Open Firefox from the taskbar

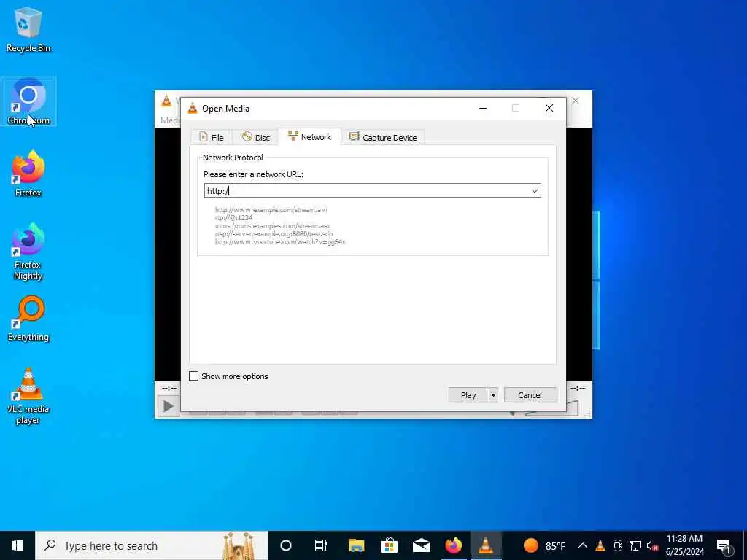454,545
